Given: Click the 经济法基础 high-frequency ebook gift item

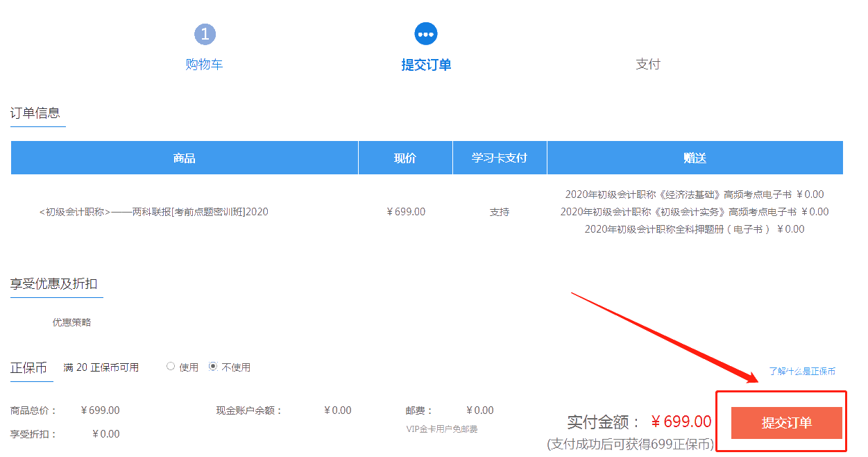Looking at the screenshot, I should pos(694,194).
